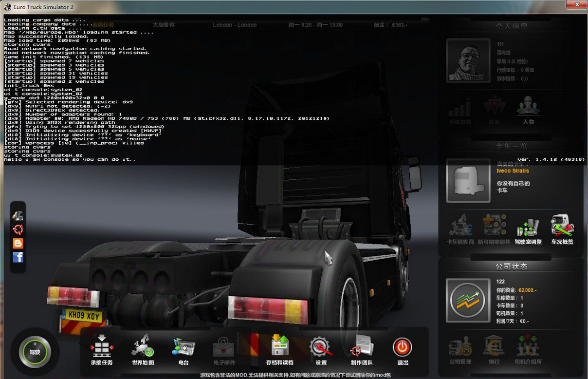Click console line 'Road network navigation caching finished.'
Image resolution: width=588 pixels, height=379 pixels.
pos(76,53)
